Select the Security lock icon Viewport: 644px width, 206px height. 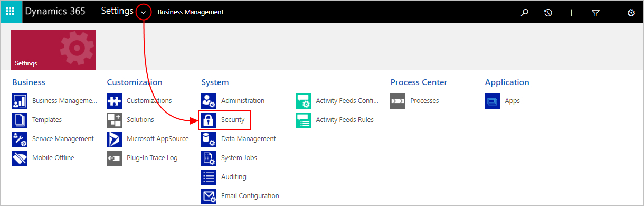click(x=209, y=120)
